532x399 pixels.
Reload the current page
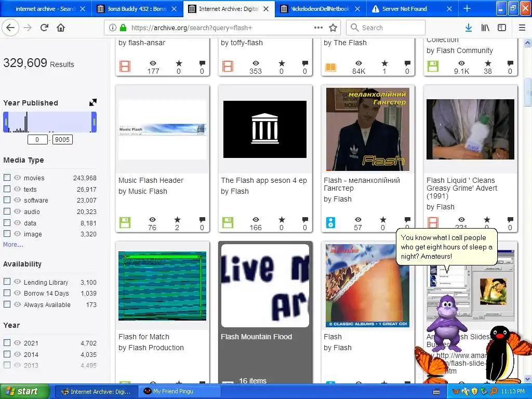tap(44, 28)
